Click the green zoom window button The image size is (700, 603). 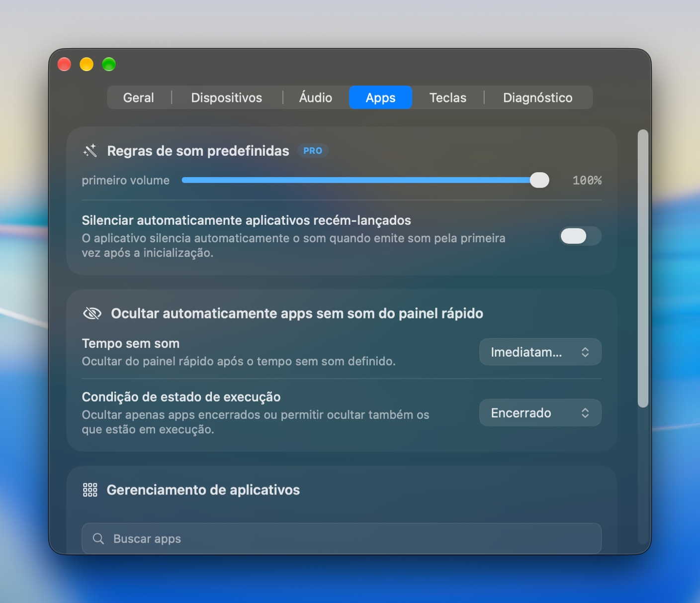pos(109,64)
